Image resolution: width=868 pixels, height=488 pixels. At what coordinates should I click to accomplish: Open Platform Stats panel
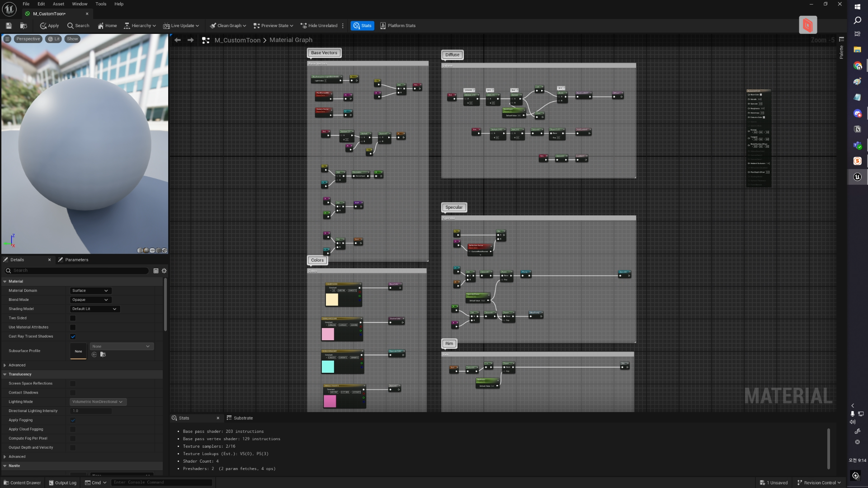[397, 26]
